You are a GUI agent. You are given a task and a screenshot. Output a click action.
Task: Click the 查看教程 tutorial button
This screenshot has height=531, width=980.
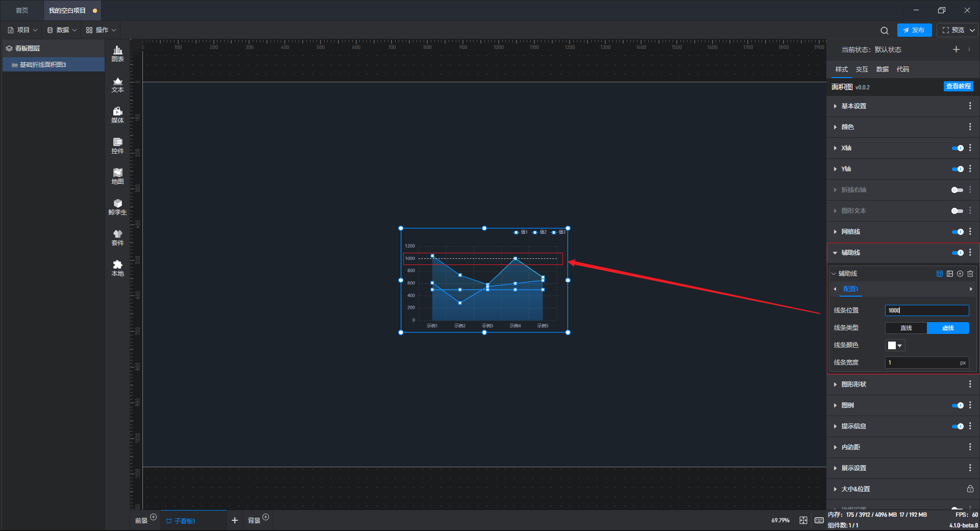[958, 86]
